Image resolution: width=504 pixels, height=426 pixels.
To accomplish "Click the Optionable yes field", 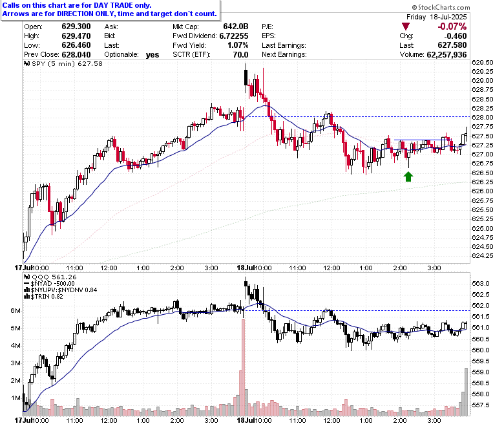I will point(132,55).
